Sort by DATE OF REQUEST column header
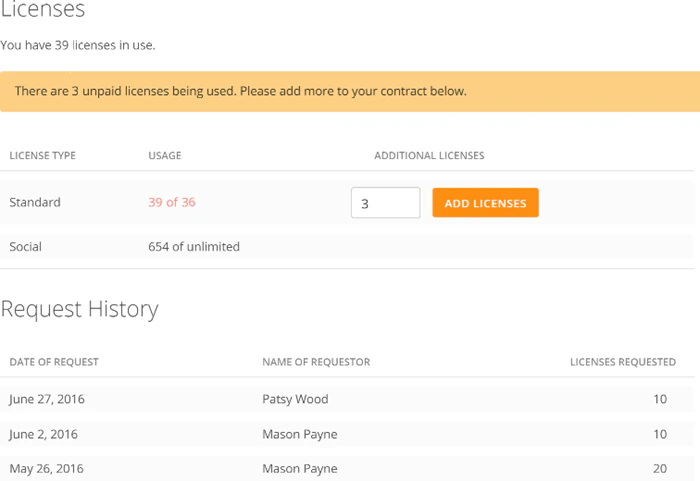This screenshot has height=481, width=700. pos(54,362)
